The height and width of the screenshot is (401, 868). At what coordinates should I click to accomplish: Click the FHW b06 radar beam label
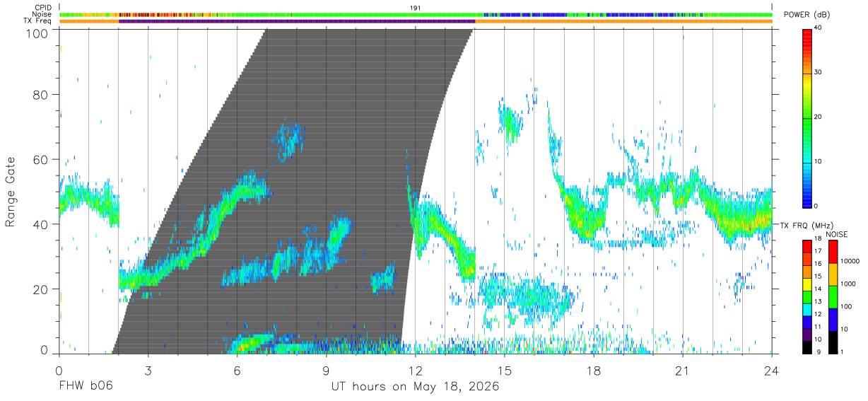click(x=85, y=387)
